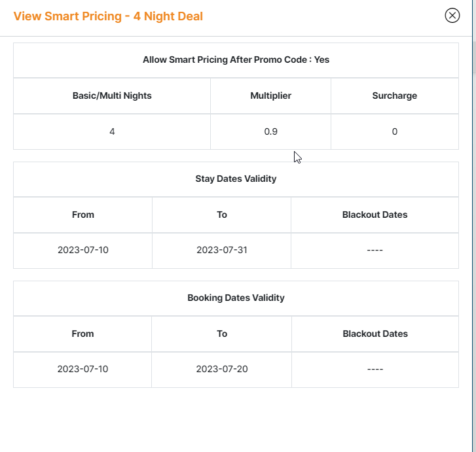The height and width of the screenshot is (452, 476).
Task: Click the Surcharge column header
Action: pos(394,96)
